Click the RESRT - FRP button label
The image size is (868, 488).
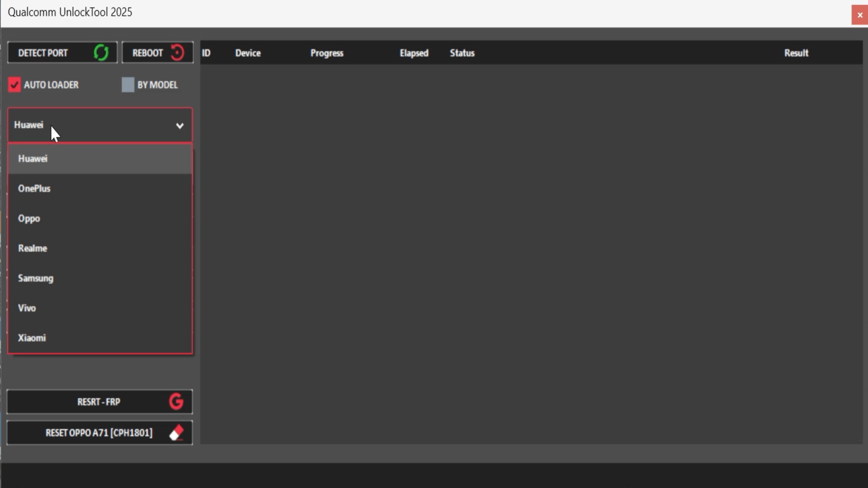pos(99,402)
